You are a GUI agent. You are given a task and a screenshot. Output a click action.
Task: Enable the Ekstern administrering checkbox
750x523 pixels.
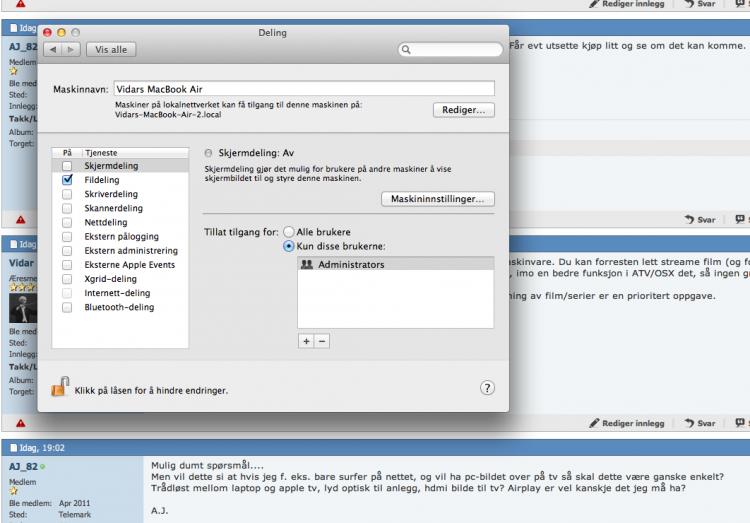tap(67, 251)
